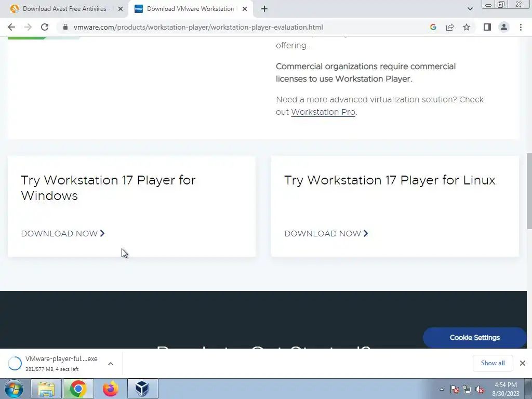Switch to the Avast Free Antivirus tab
Screen dimensions: 532x399
pyautogui.click(x=64, y=9)
